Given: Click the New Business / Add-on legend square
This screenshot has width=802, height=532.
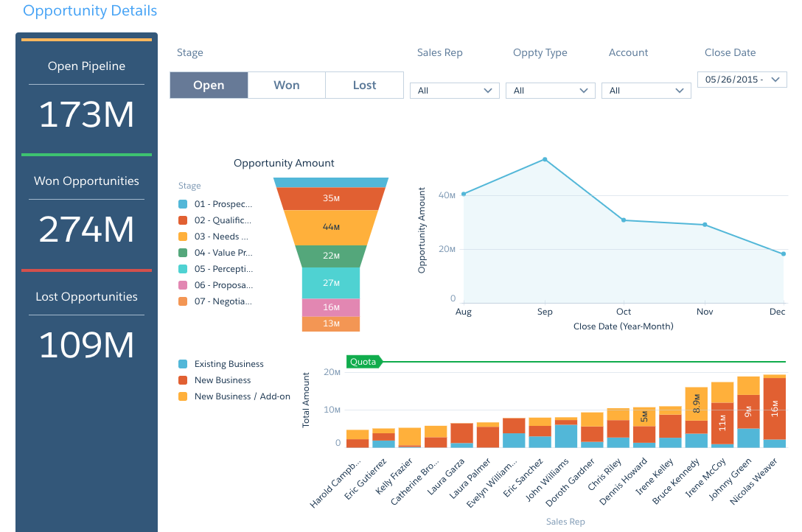Looking at the screenshot, I should 184,396.
